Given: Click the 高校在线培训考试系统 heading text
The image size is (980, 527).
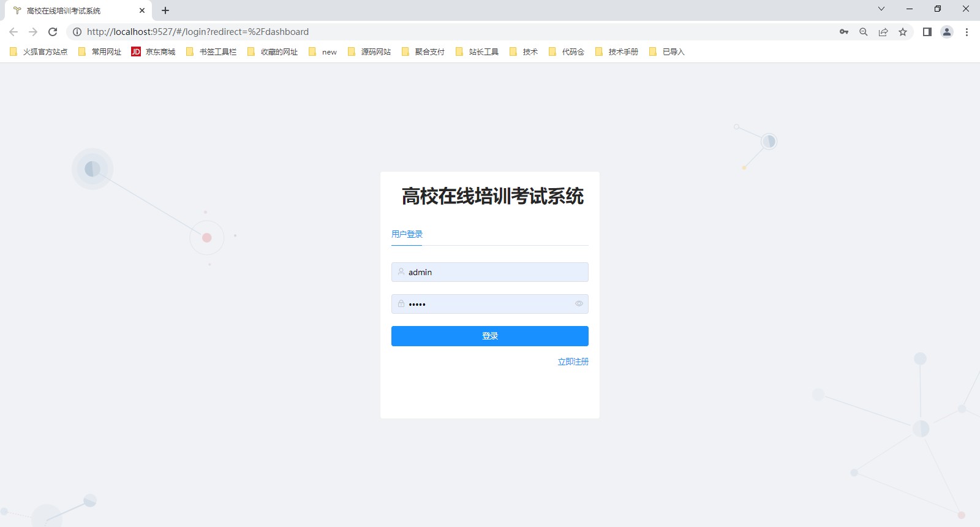Looking at the screenshot, I should [492, 196].
